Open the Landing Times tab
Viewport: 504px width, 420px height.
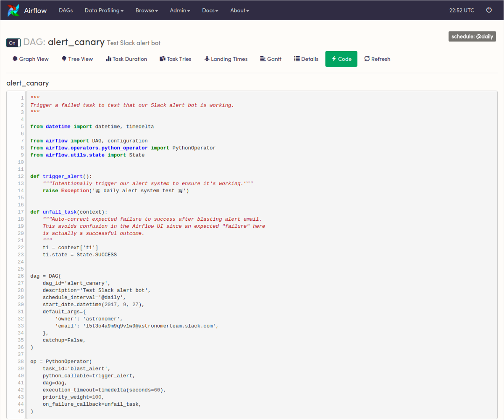(x=226, y=59)
